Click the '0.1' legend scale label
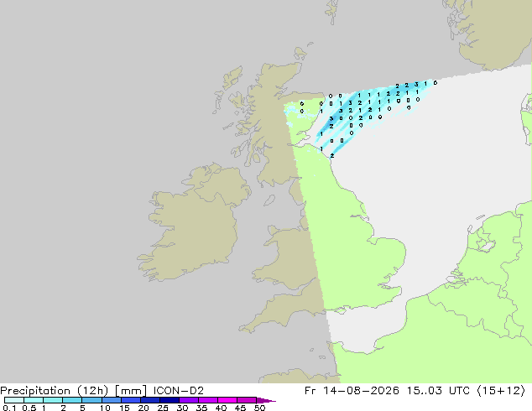The height and width of the screenshot is (411, 532). click(9, 408)
